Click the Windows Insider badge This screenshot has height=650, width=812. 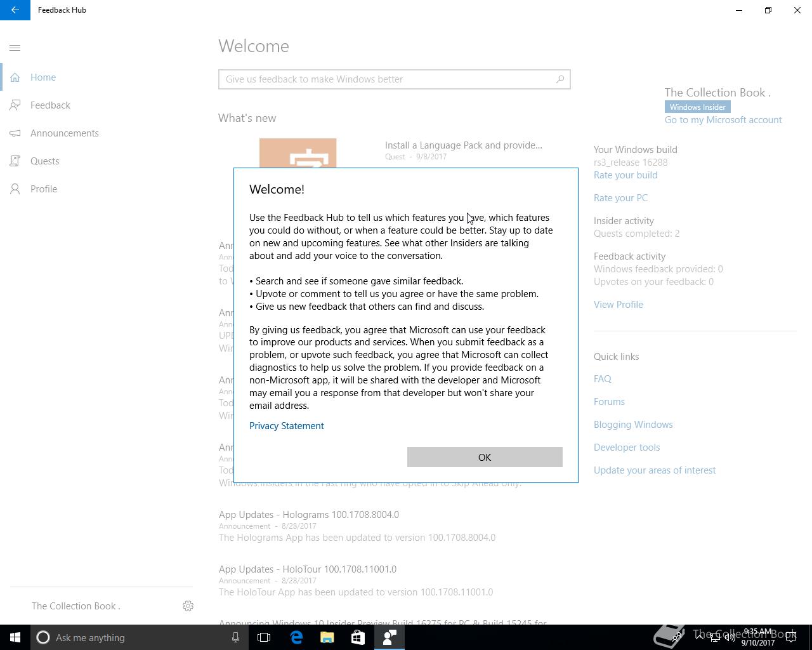click(x=698, y=107)
